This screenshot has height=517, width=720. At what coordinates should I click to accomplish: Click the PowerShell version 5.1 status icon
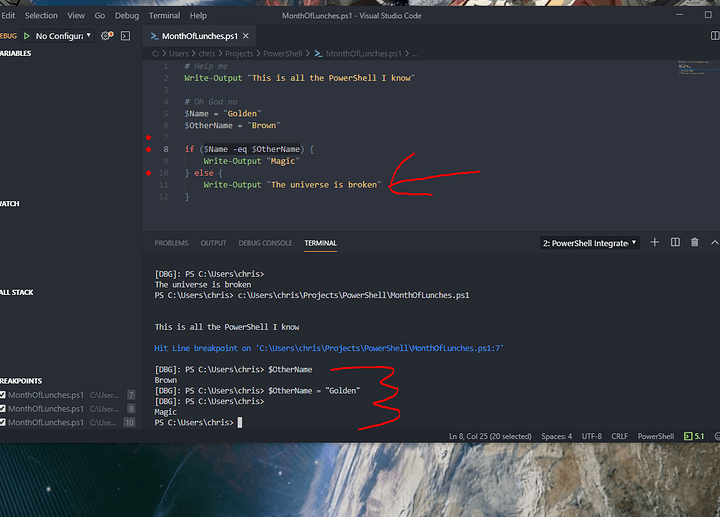pos(694,436)
